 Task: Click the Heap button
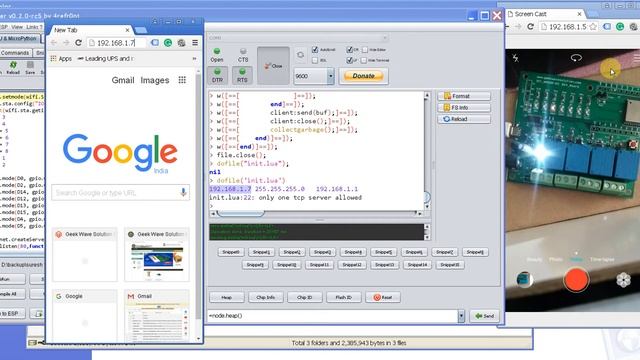tap(227, 297)
